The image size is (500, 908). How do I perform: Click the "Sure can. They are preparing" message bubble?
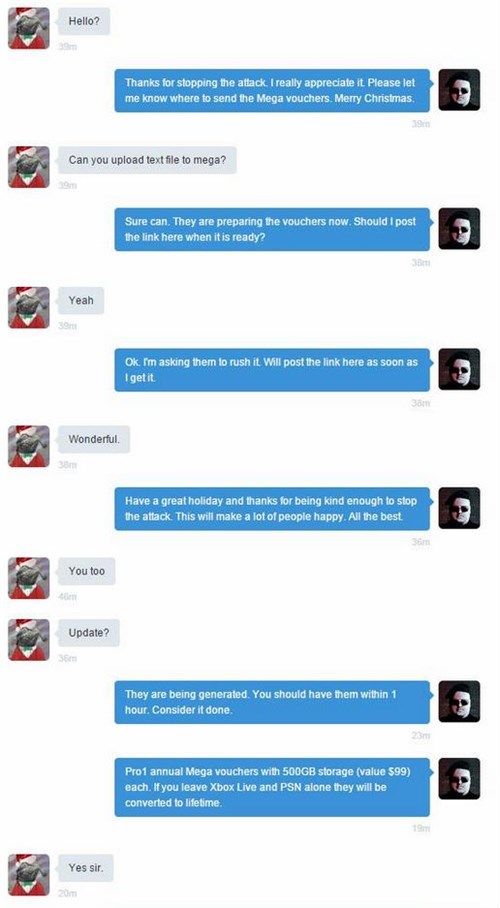[x=272, y=229]
